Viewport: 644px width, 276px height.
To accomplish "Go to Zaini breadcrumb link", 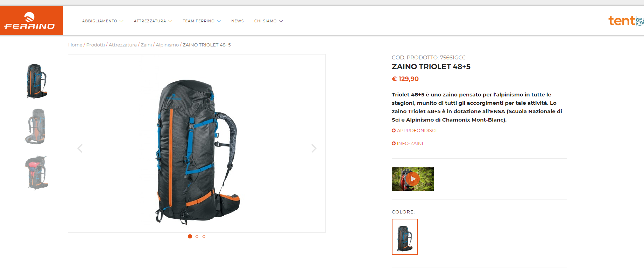I will [146, 45].
